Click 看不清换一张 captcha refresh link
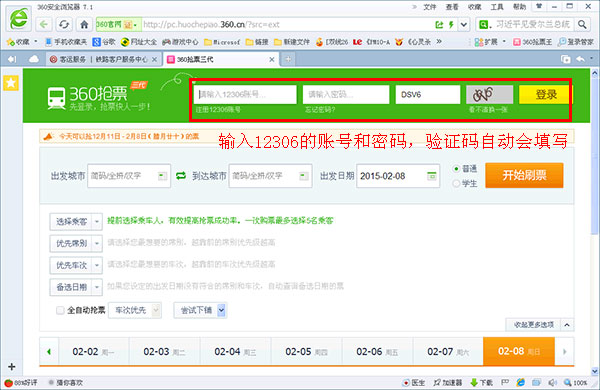Viewport: 600px width, 390px height. click(488, 110)
